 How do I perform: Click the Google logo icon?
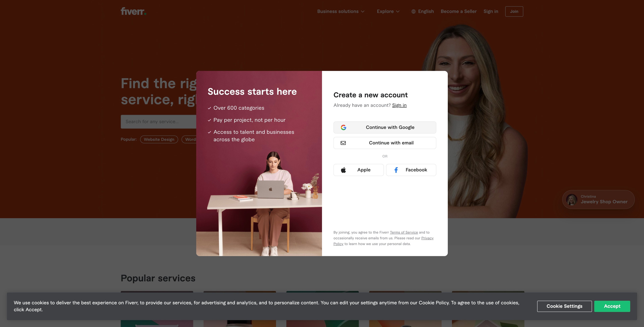343,127
